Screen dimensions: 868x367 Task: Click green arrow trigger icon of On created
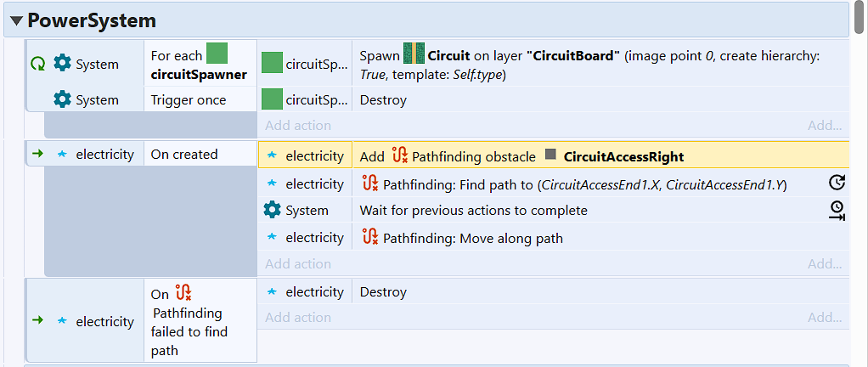pyautogui.click(x=37, y=155)
